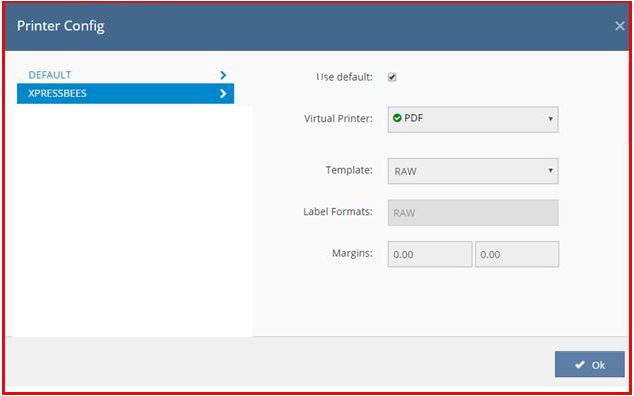
Task: Close the Printer Config dialog
Action: click(619, 26)
